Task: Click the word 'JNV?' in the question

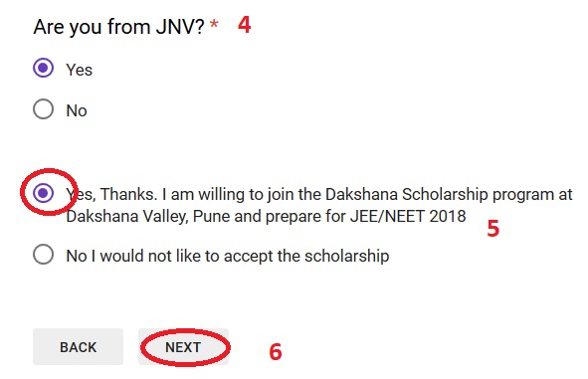Action: pyautogui.click(x=180, y=27)
